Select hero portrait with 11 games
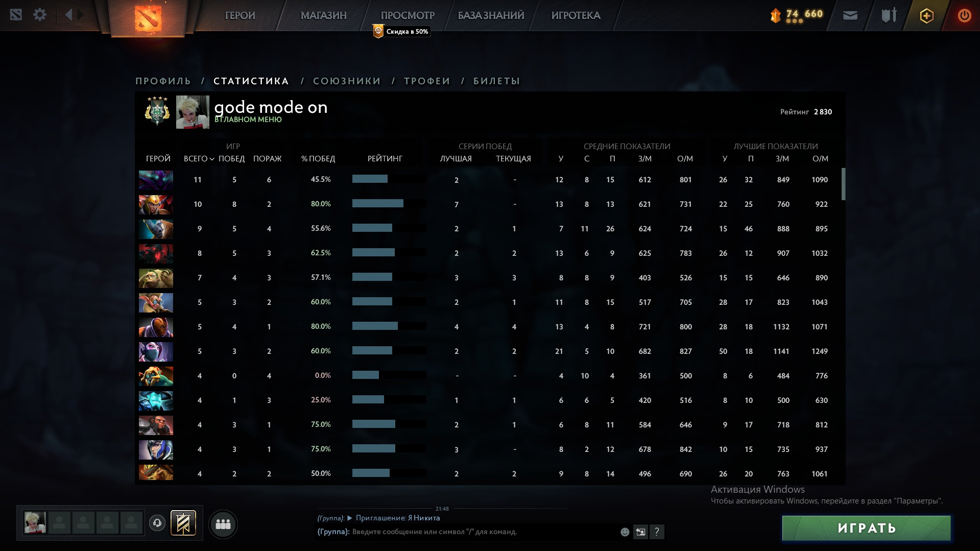This screenshot has width=980, height=551. point(156,180)
